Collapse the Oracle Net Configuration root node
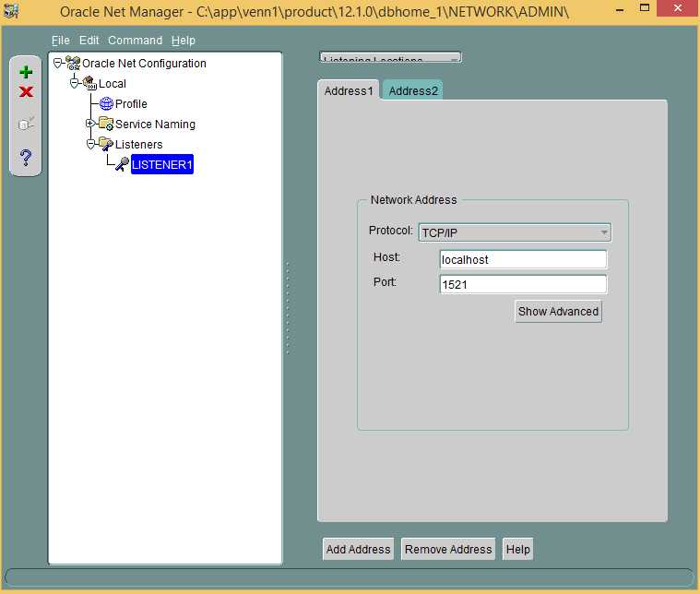This screenshot has height=594, width=700. click(57, 63)
